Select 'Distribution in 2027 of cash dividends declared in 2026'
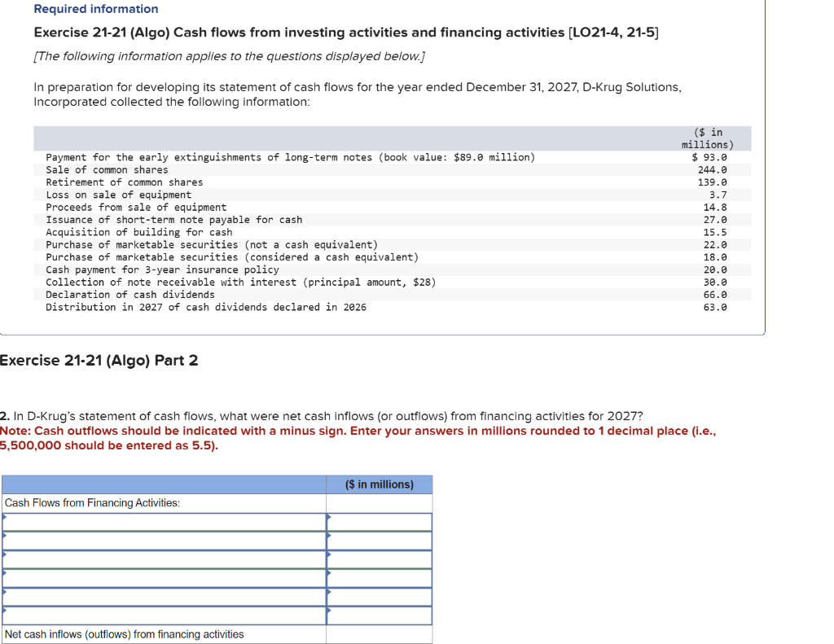Image resolution: width=834 pixels, height=644 pixels. point(206,308)
